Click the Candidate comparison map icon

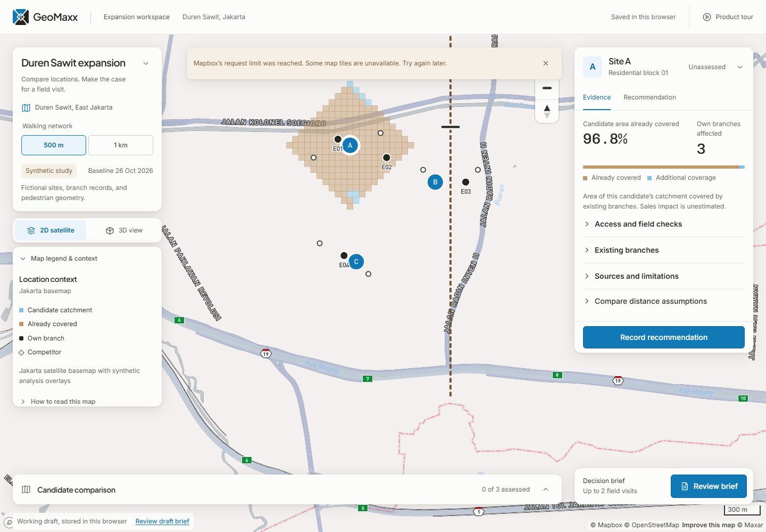click(x=26, y=489)
